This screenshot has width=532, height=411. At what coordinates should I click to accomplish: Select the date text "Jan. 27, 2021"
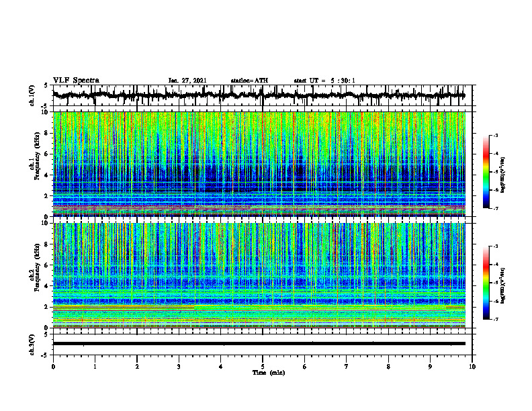coord(187,81)
